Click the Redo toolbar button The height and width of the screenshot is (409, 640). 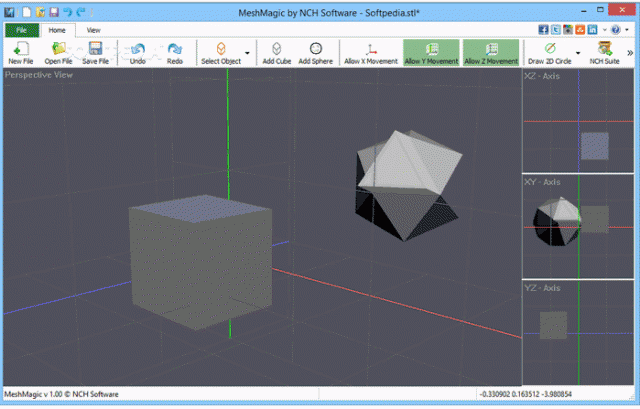click(175, 52)
